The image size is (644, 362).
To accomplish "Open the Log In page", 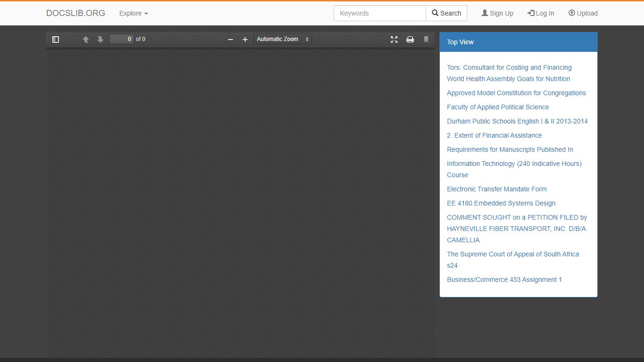I will (x=541, y=13).
